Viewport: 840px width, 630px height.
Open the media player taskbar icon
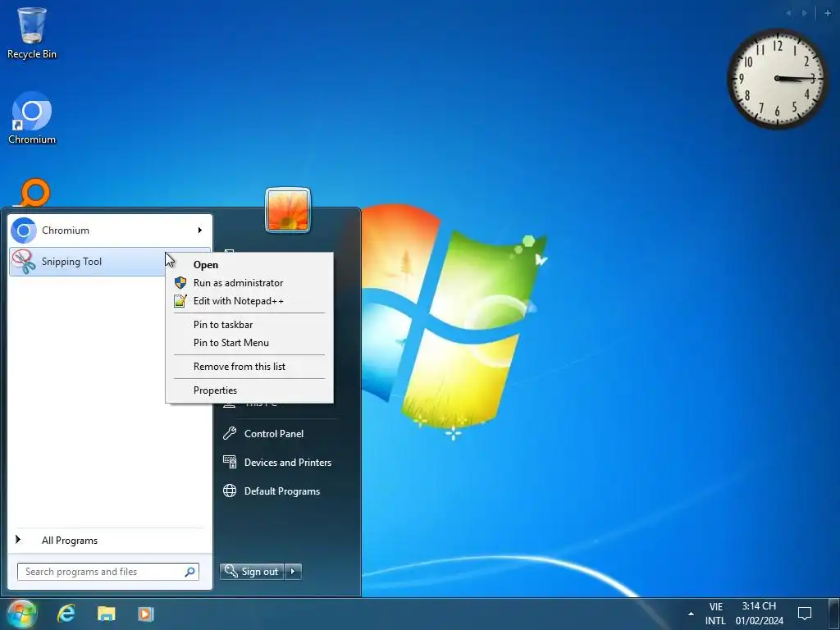pos(146,614)
